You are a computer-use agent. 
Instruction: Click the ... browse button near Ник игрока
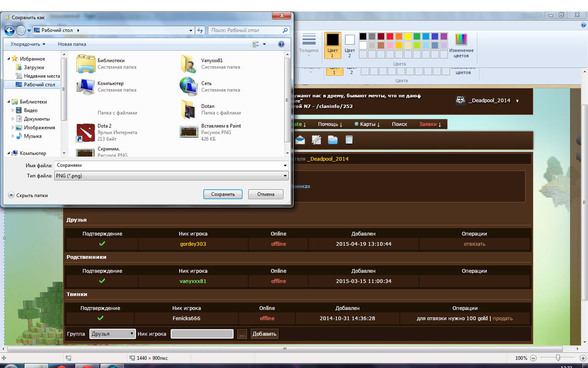tap(242, 334)
